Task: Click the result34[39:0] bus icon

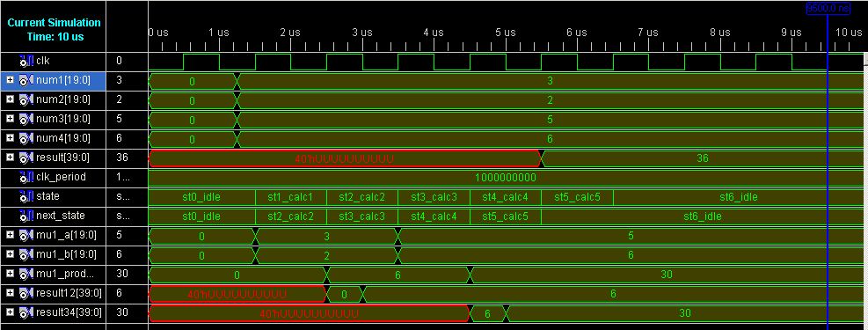Action: point(26,312)
